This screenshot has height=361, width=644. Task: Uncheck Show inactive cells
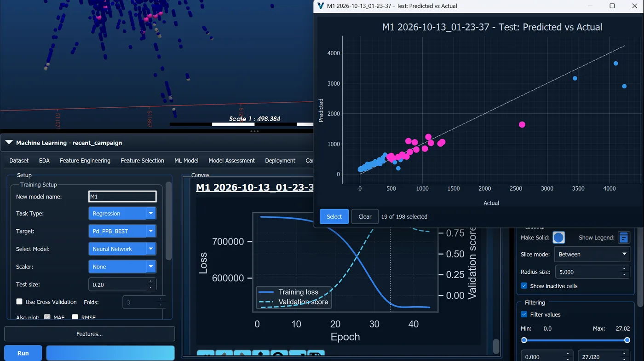[x=524, y=286]
